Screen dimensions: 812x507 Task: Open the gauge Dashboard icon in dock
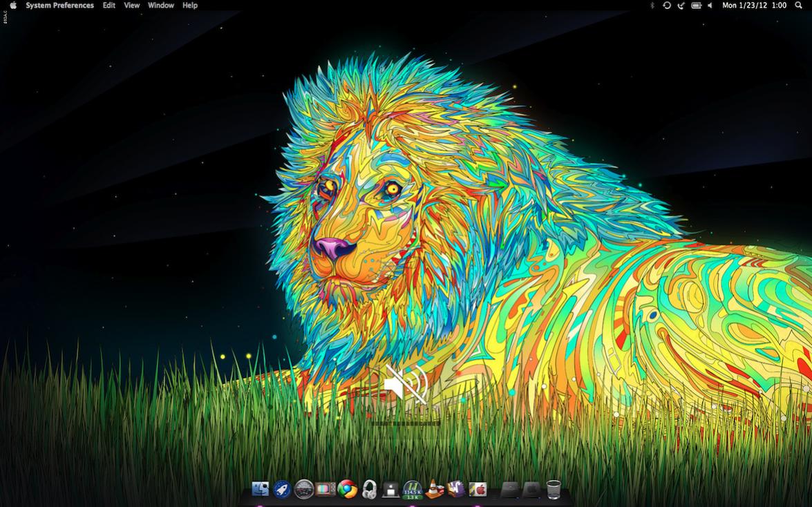pyautogui.click(x=303, y=488)
